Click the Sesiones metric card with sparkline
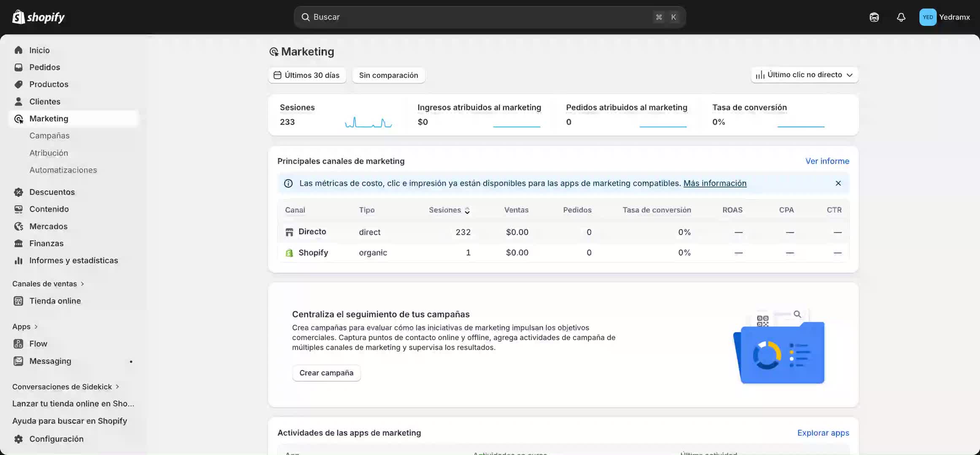Screen dimensions: 980x455 pos(336,115)
